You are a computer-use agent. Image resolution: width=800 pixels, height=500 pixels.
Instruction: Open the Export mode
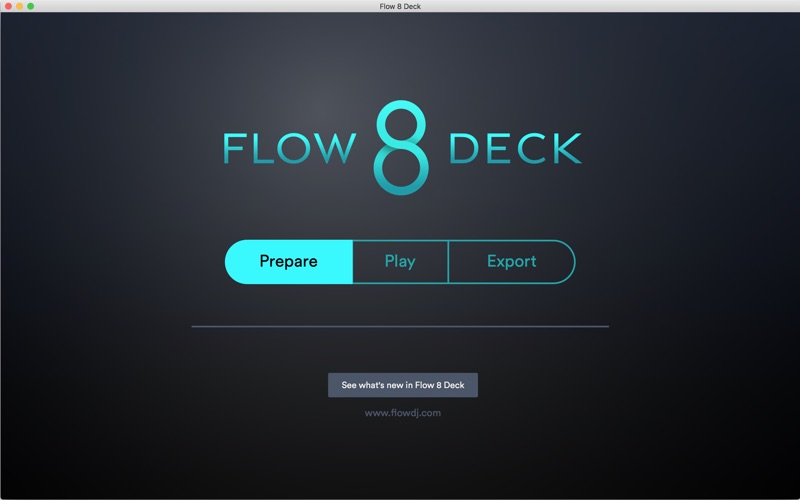512,262
